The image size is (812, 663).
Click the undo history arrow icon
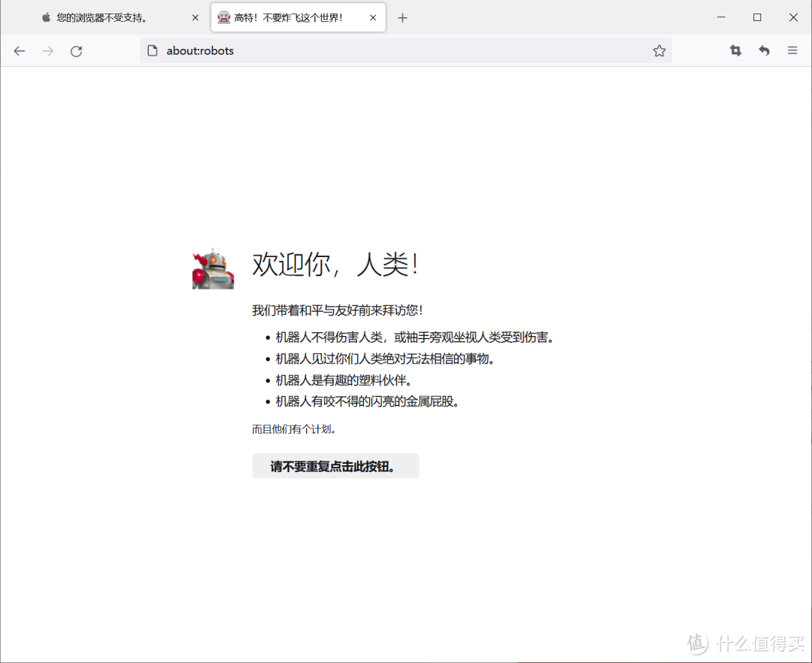[x=764, y=50]
